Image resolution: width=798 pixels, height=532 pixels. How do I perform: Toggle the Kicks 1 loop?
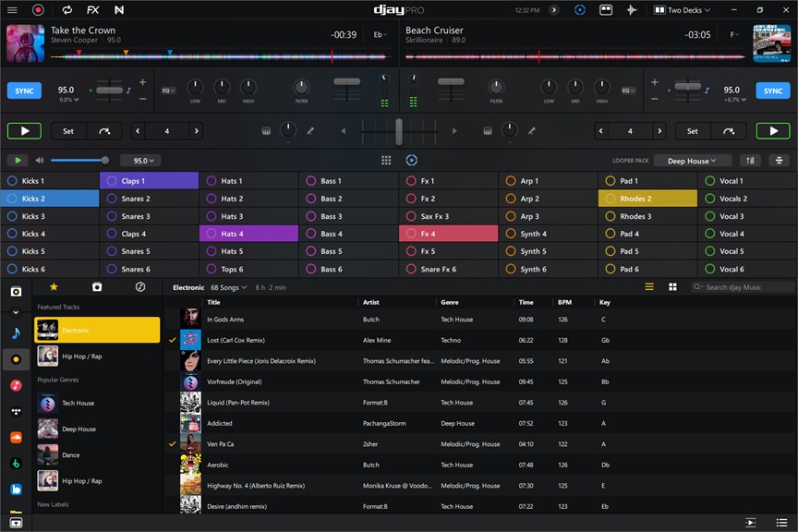[x=50, y=181]
